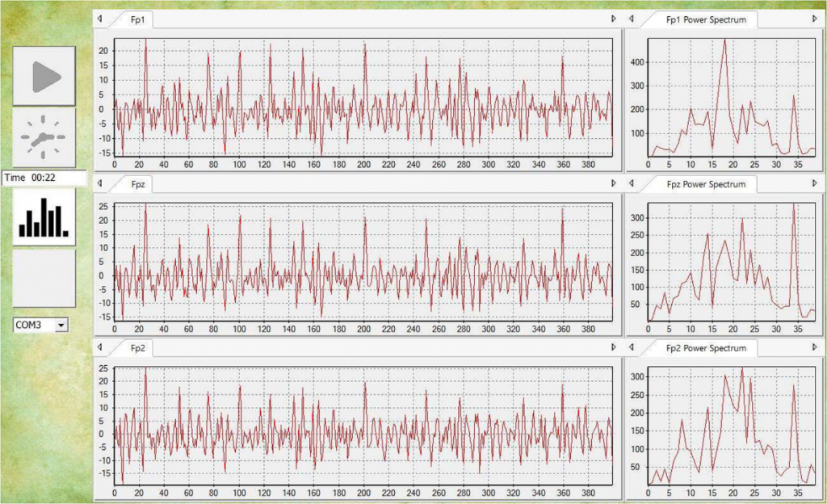Click right scroll arrow of Fp1 signal panel
827x504 pixels.
click(x=613, y=19)
